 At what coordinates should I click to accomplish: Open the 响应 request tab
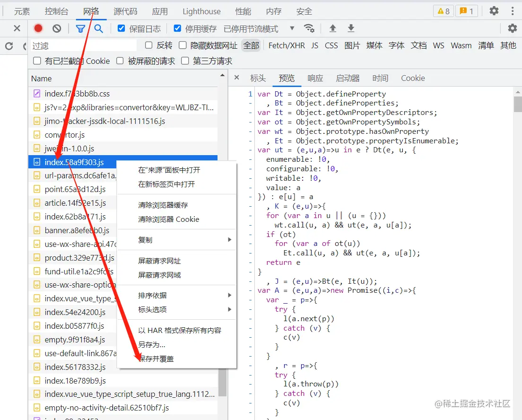coord(315,78)
